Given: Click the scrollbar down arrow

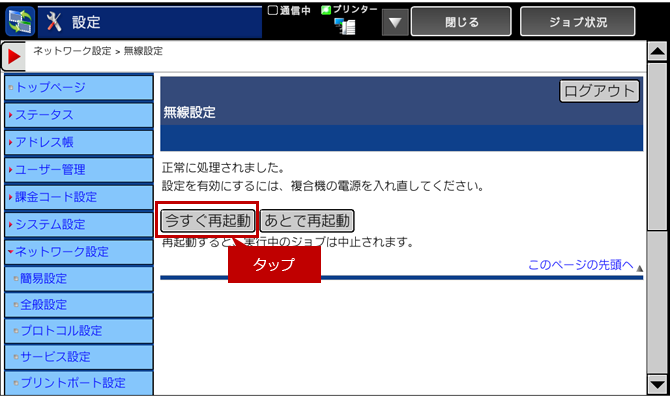Looking at the screenshot, I should pyautogui.click(x=657, y=384).
